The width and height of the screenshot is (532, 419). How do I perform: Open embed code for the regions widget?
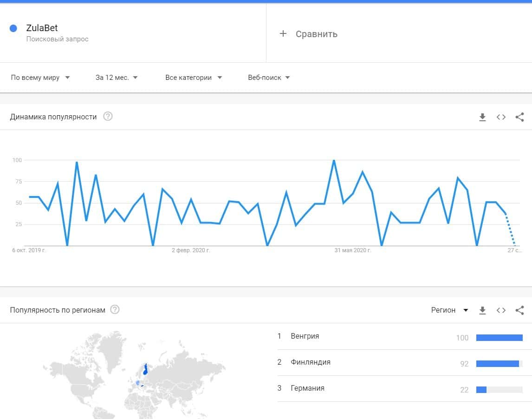pyautogui.click(x=501, y=310)
